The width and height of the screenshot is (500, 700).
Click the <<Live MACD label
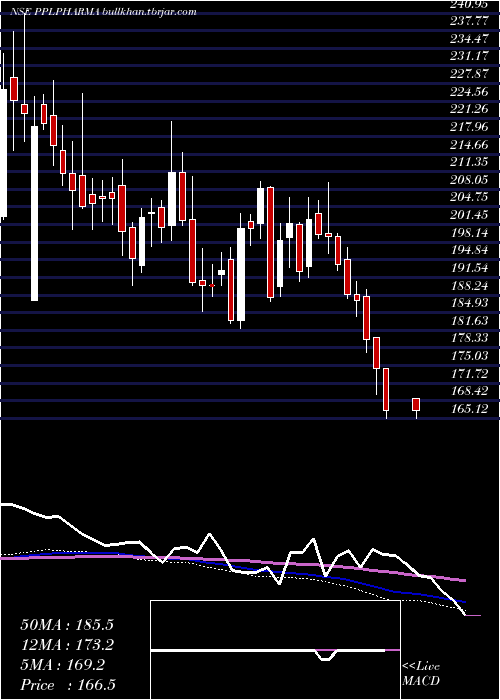[x=421, y=674]
